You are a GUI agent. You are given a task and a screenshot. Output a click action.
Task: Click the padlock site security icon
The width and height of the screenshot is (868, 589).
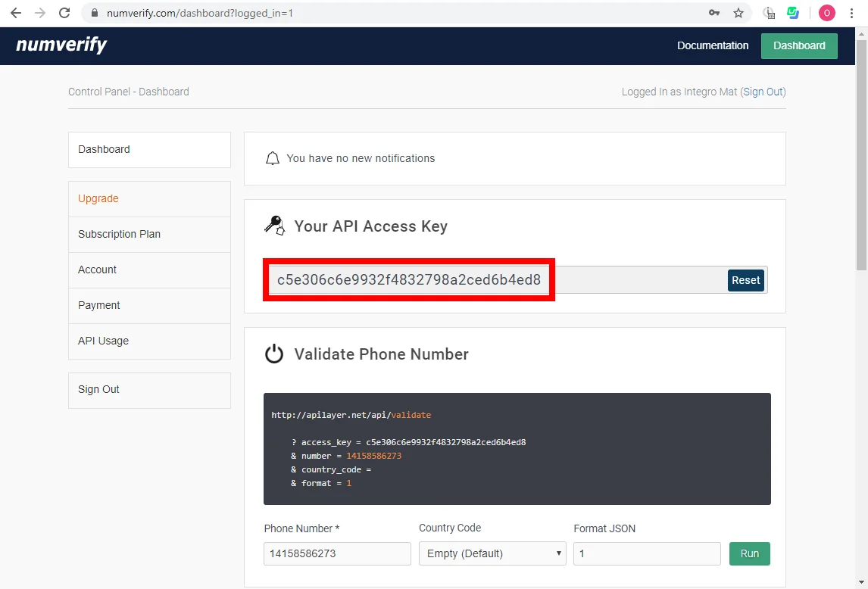pos(95,13)
